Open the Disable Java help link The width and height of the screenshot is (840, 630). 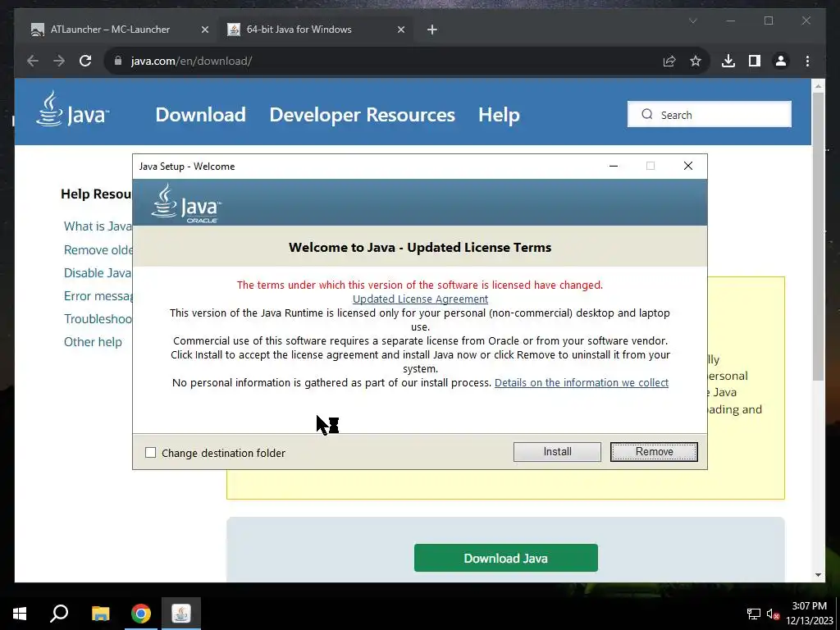98,272
